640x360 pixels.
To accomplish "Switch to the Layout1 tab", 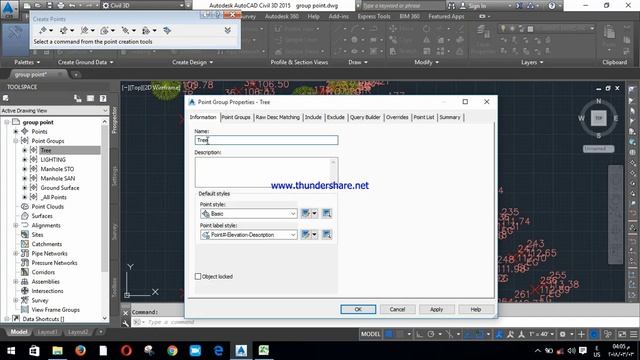I will pyautogui.click(x=47, y=332).
